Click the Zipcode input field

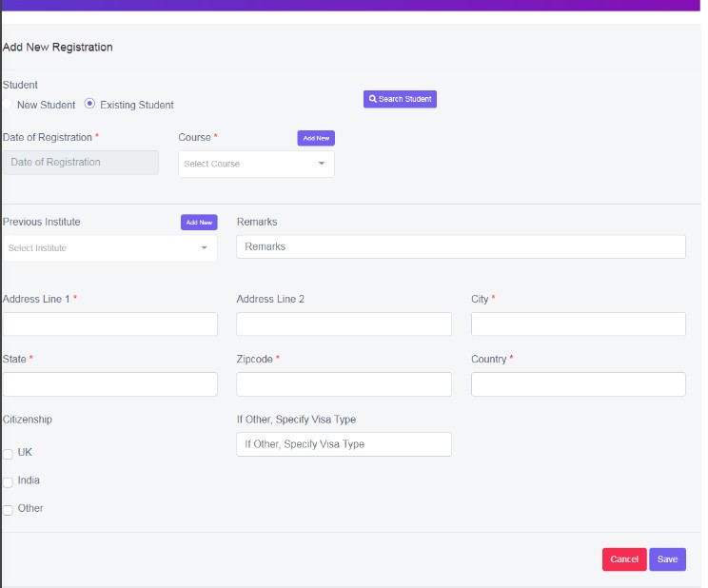(344, 384)
